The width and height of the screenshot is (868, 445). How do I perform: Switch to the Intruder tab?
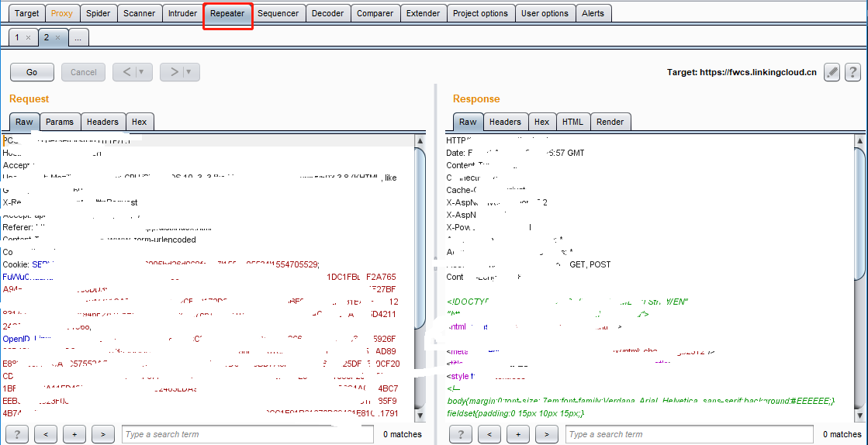coord(183,13)
